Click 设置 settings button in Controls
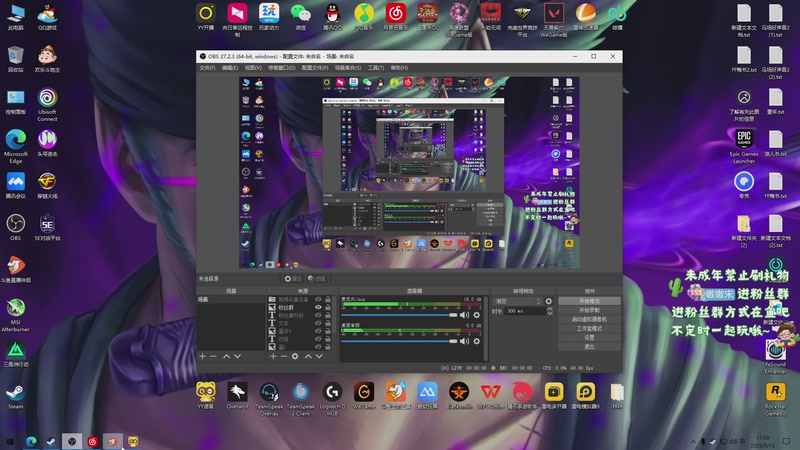Screen dimensions: 800x450 coord(589,338)
